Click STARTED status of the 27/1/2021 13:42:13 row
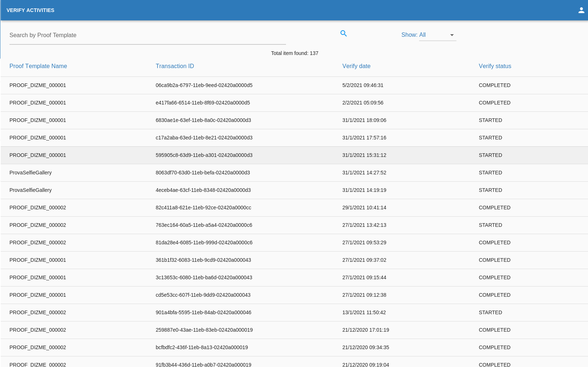 [490, 225]
